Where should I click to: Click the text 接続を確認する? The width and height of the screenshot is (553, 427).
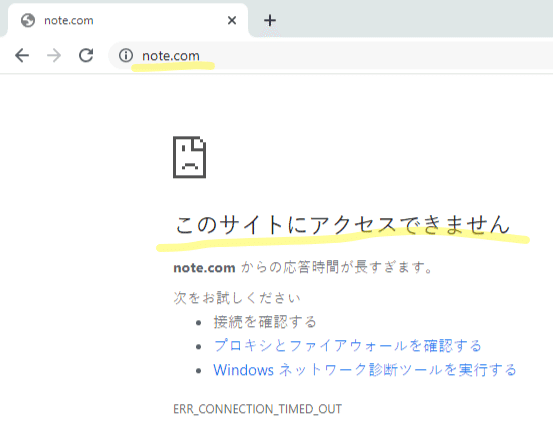pyautogui.click(x=265, y=322)
